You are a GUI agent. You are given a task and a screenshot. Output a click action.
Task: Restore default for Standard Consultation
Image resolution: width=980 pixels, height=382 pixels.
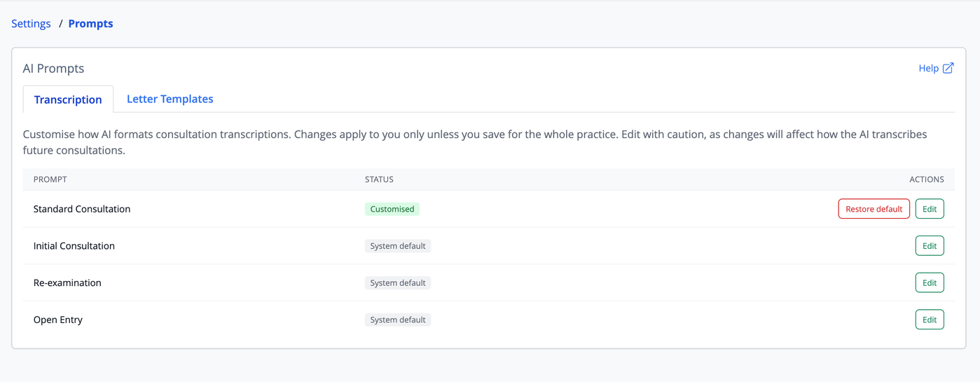click(x=874, y=209)
